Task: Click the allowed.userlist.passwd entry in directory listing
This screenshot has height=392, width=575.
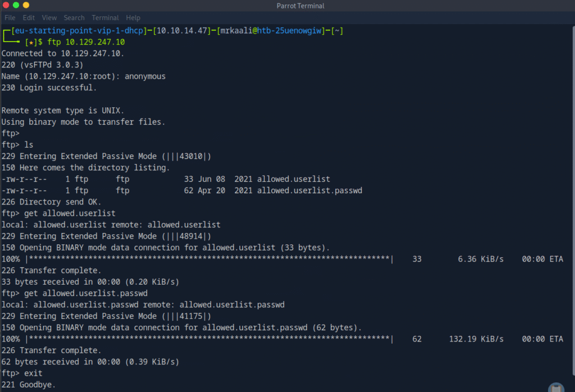Action: coord(309,190)
